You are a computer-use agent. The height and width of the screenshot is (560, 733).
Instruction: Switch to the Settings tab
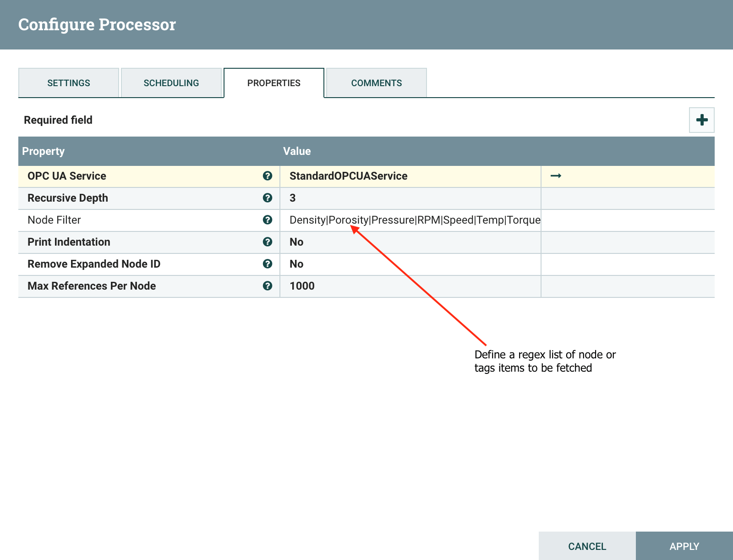[68, 83]
